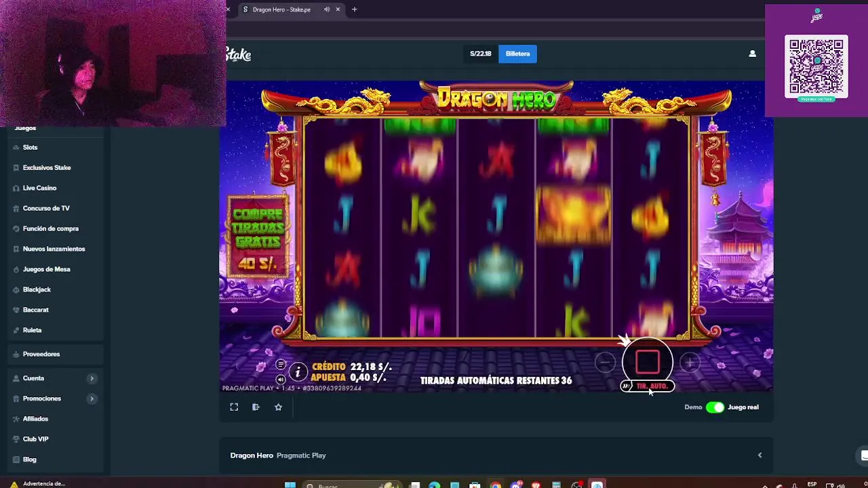Click the Advertencia de... notice at bottom left

38,484
